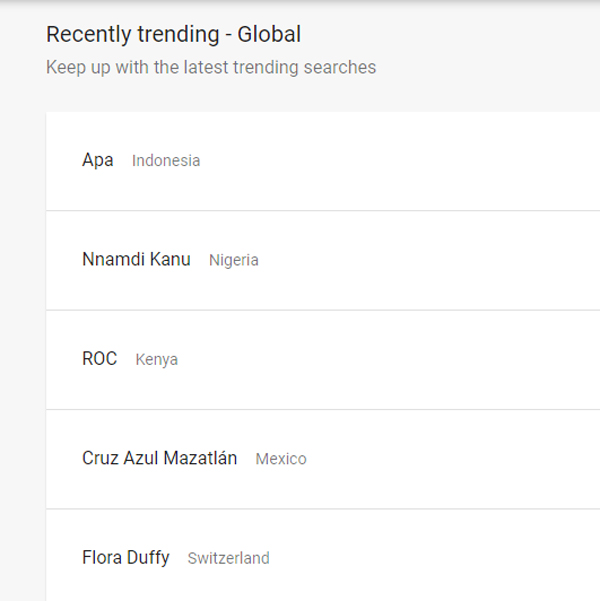Click the word Global in the heading
The image size is (600, 601).
point(269,35)
